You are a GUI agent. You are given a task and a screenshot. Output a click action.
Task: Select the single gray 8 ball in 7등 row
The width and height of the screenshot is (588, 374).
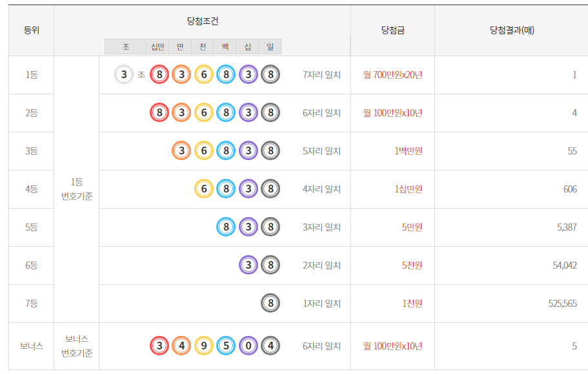[x=270, y=303]
